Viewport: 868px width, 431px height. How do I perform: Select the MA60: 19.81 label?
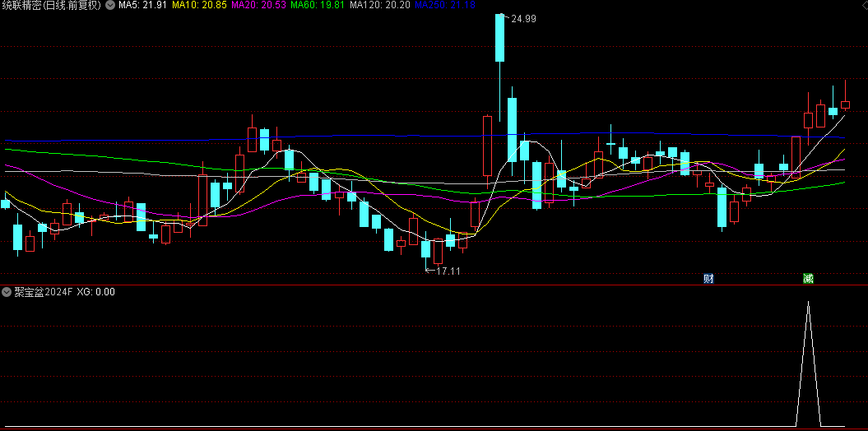(x=318, y=5)
